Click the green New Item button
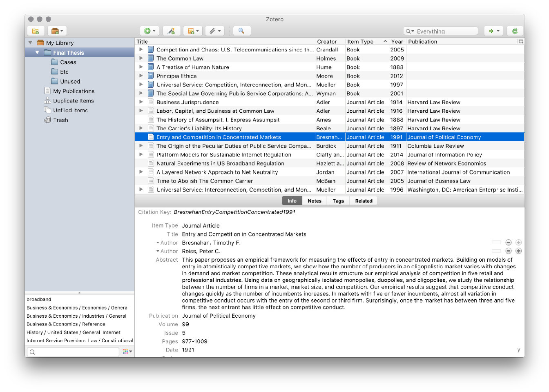 [150, 31]
